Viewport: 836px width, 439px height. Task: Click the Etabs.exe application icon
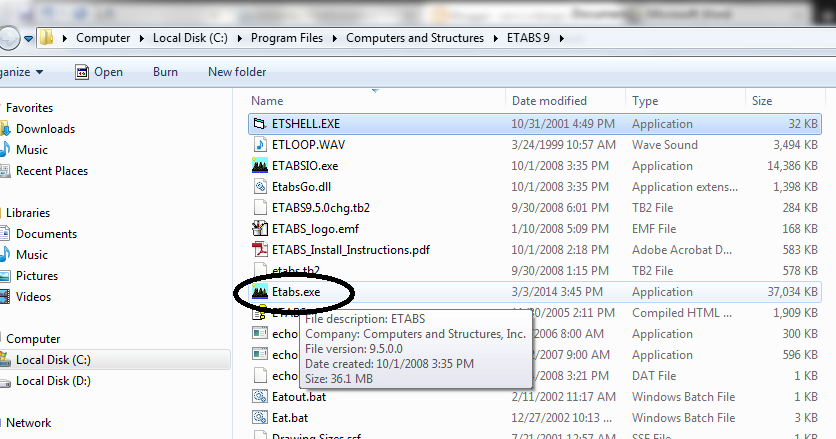tap(260, 292)
